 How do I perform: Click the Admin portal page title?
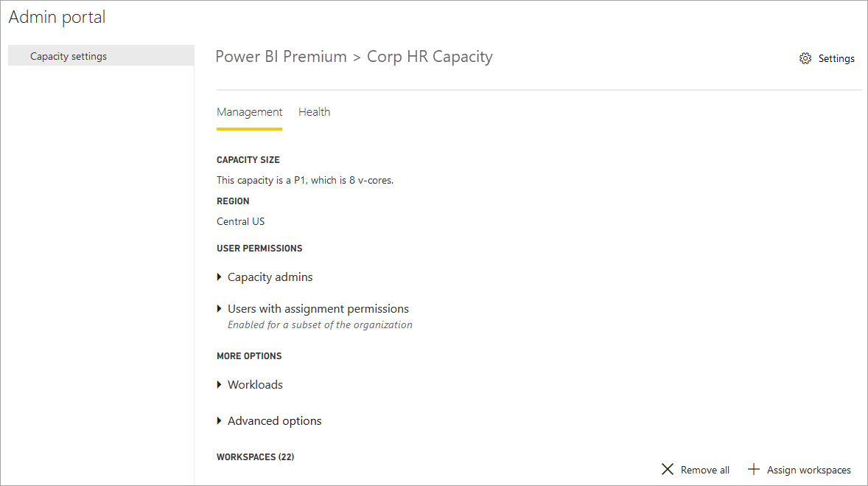click(x=57, y=17)
